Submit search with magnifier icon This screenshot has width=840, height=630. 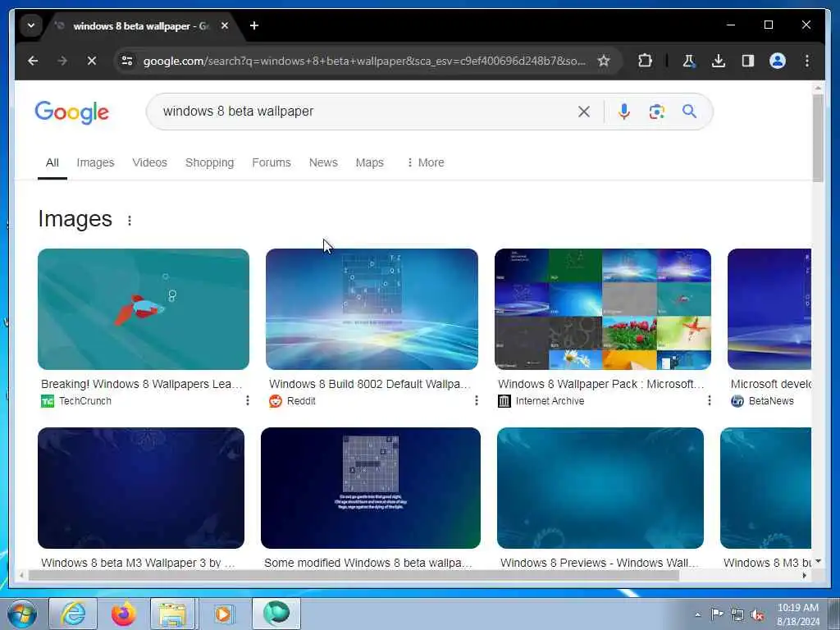click(x=689, y=111)
